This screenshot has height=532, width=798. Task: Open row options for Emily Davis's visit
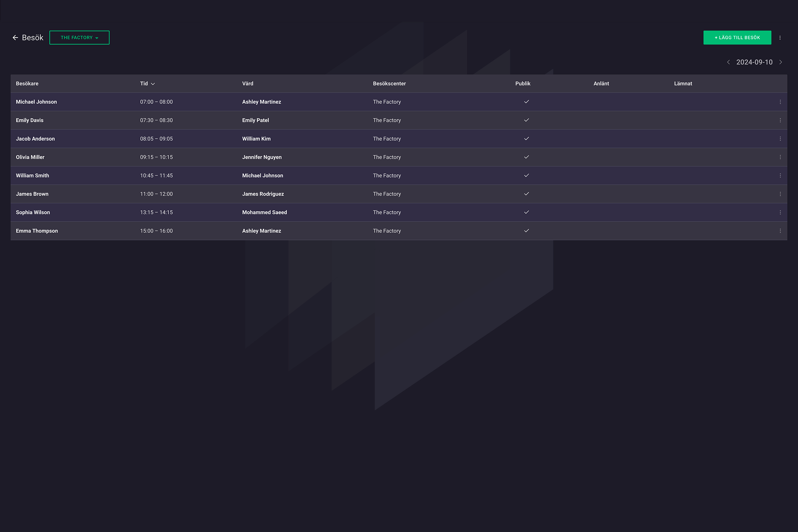[x=780, y=120]
